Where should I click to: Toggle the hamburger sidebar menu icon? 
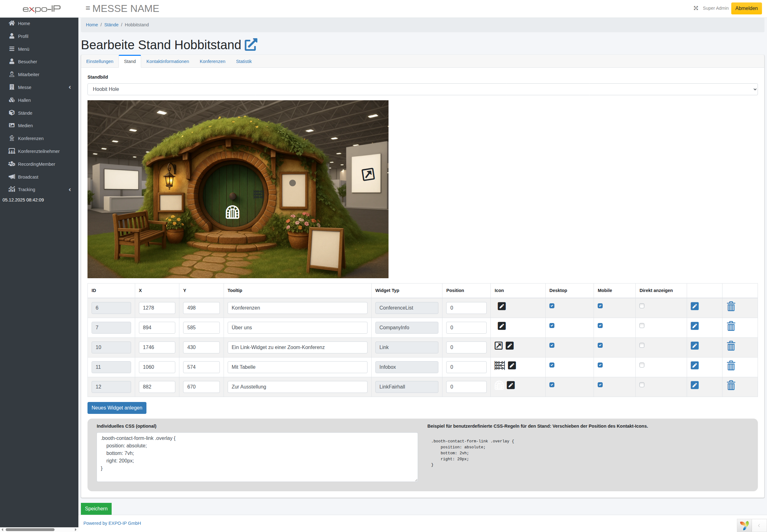88,8
